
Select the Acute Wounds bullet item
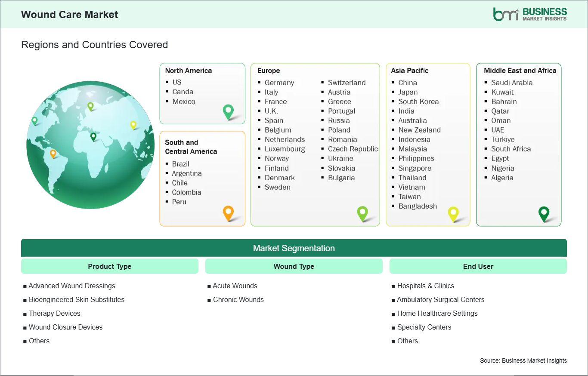pyautogui.click(x=235, y=286)
